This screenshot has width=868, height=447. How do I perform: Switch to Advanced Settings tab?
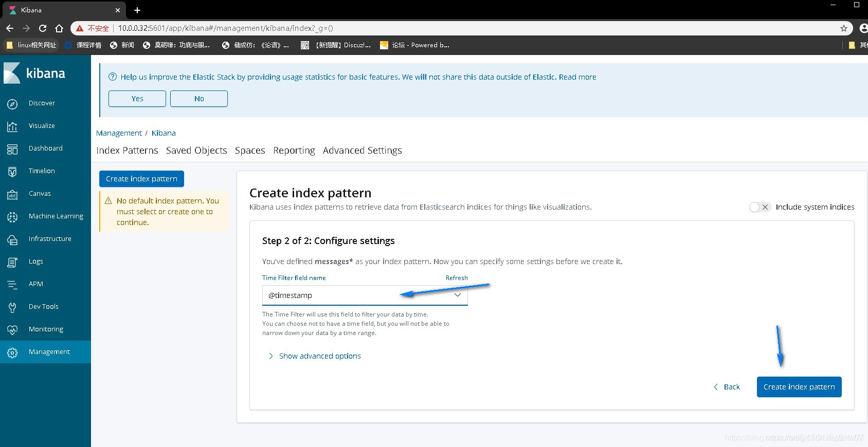(x=363, y=151)
